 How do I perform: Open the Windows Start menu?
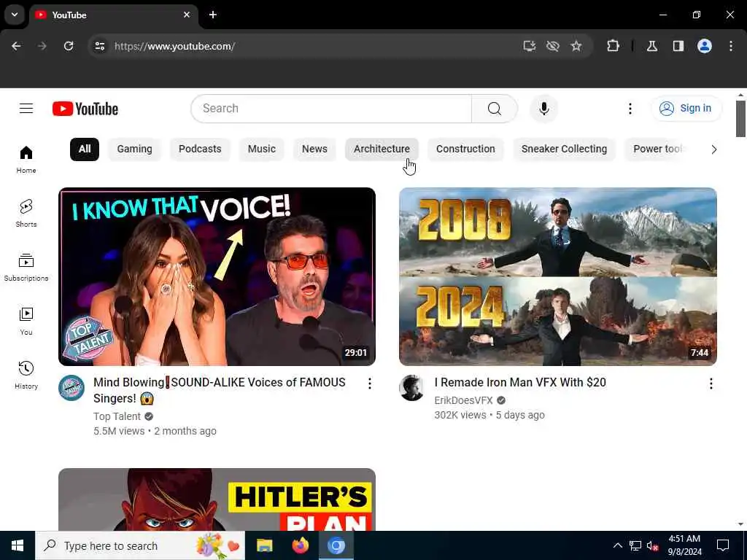point(18,545)
